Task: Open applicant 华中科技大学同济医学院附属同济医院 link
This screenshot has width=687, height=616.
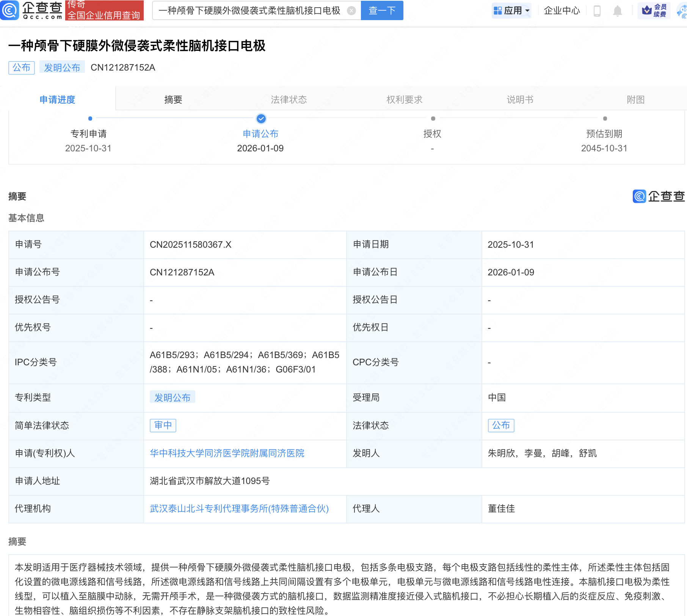Action: [227, 453]
